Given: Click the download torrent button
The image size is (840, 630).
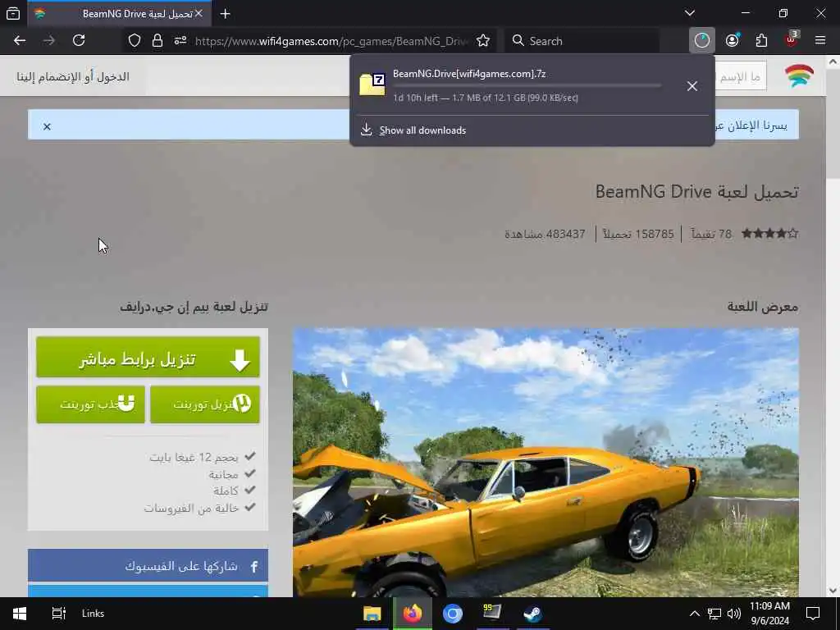Looking at the screenshot, I should coord(204,404).
